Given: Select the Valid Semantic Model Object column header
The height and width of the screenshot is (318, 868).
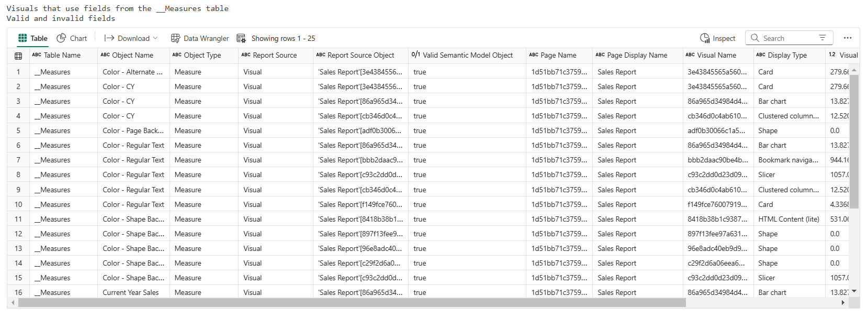Looking at the screenshot, I should [467, 55].
